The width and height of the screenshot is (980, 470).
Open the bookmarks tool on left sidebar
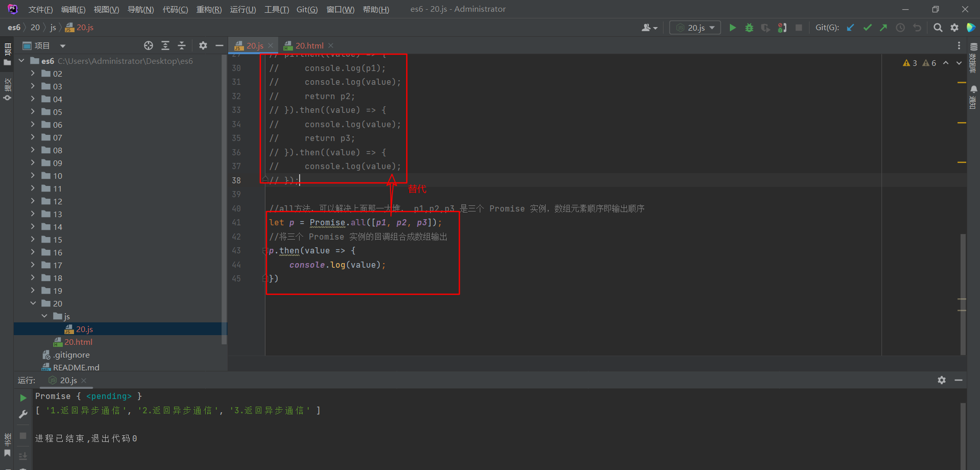click(7, 445)
